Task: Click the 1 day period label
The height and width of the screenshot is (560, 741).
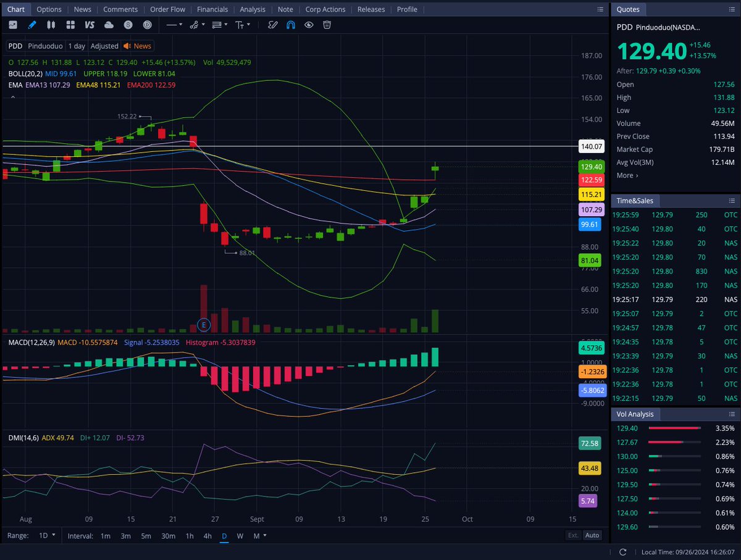Action: tap(77, 46)
